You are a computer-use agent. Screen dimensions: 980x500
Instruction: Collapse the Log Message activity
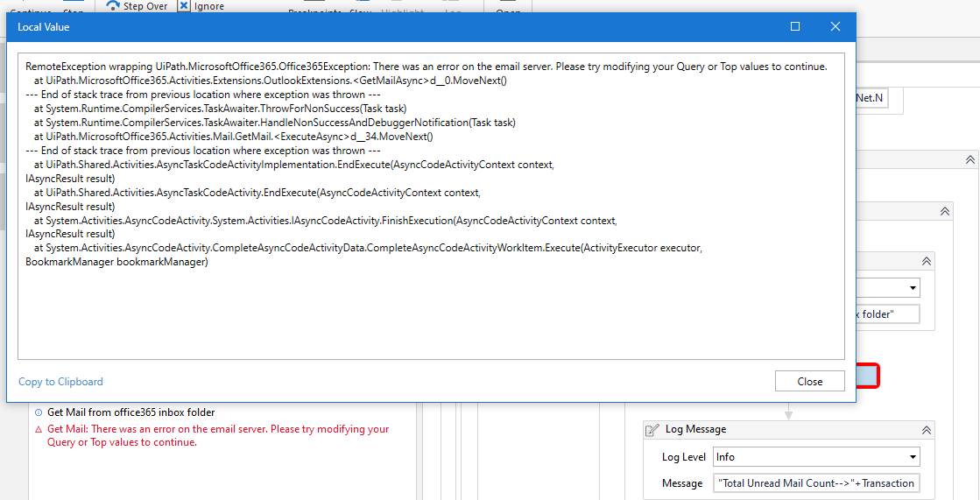tap(927, 429)
